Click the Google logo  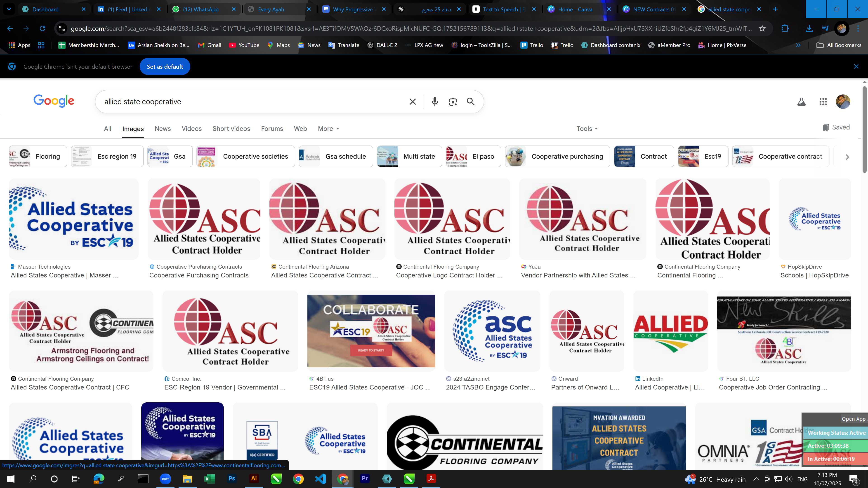coord(54,101)
